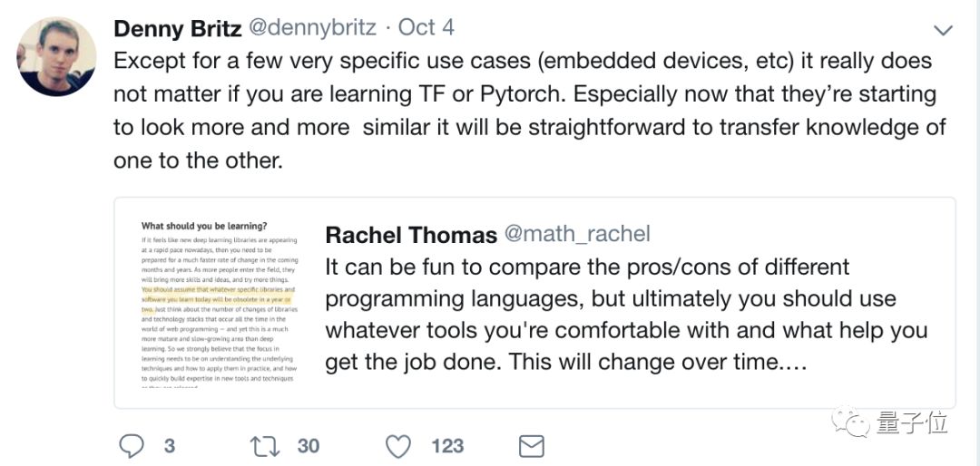
Task: Click the retweet count 30
Action: point(309,446)
